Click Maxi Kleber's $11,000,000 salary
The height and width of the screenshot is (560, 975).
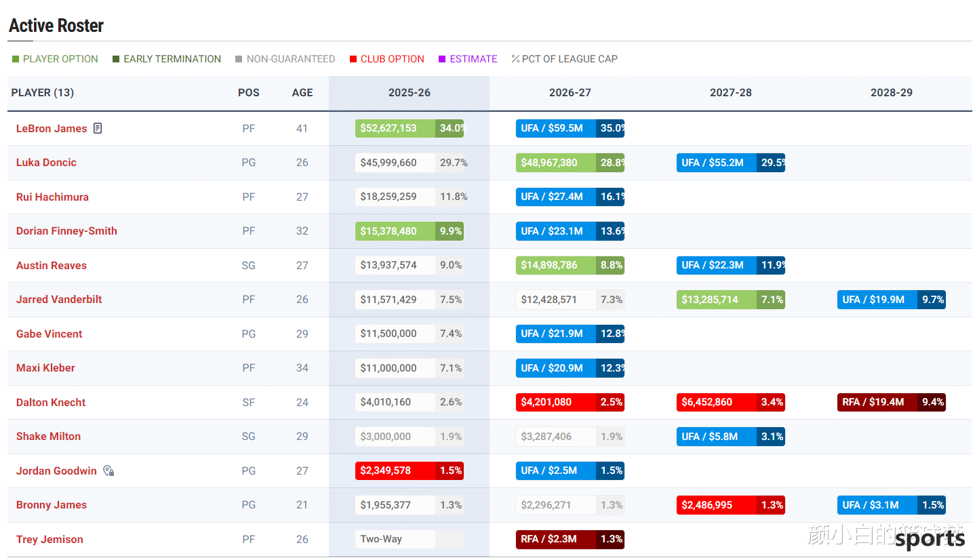(x=410, y=368)
